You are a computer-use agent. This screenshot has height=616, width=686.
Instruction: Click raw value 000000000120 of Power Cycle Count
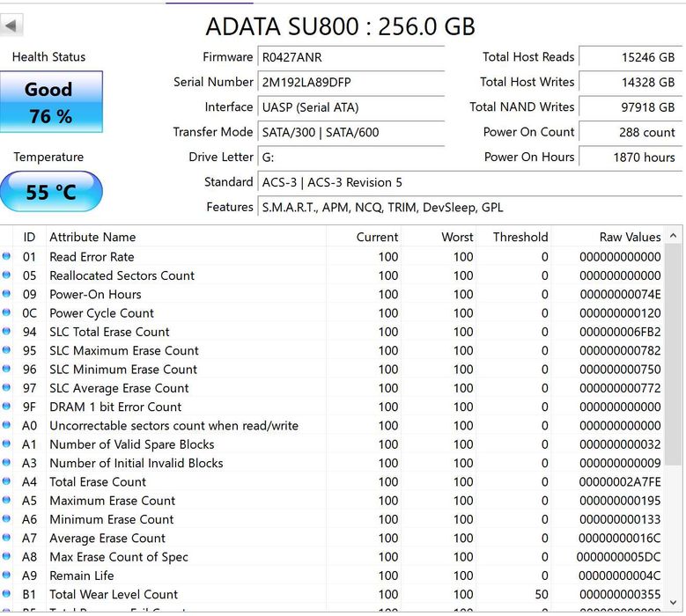click(x=620, y=313)
